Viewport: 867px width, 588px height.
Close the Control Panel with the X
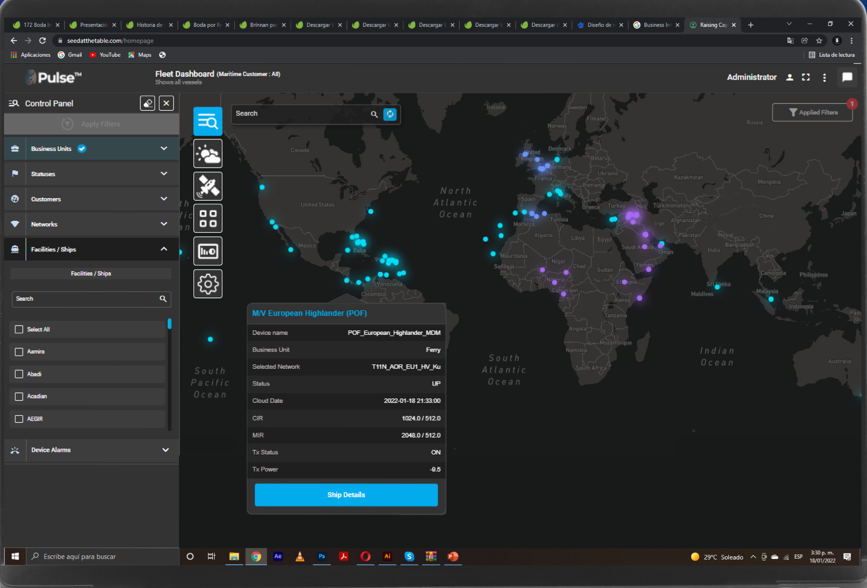coord(166,103)
